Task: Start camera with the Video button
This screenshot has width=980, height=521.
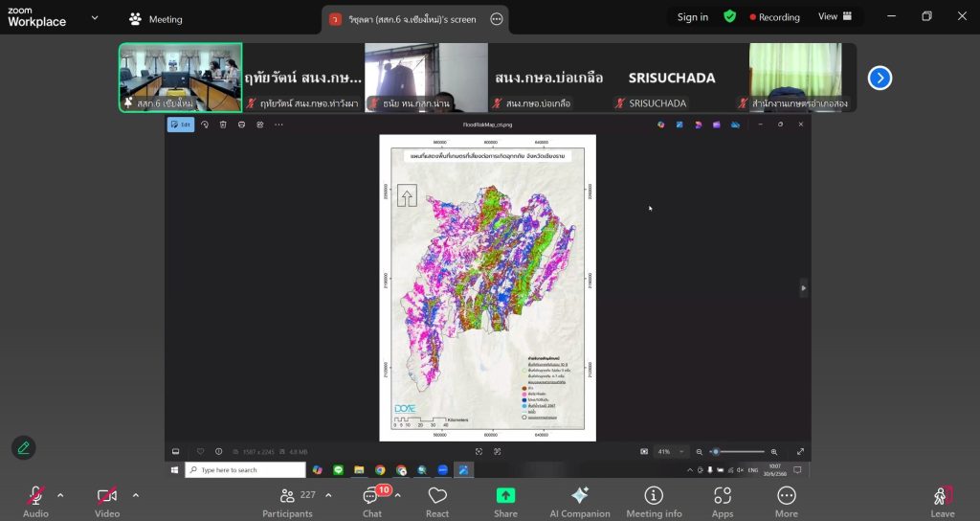Action: coord(107,500)
